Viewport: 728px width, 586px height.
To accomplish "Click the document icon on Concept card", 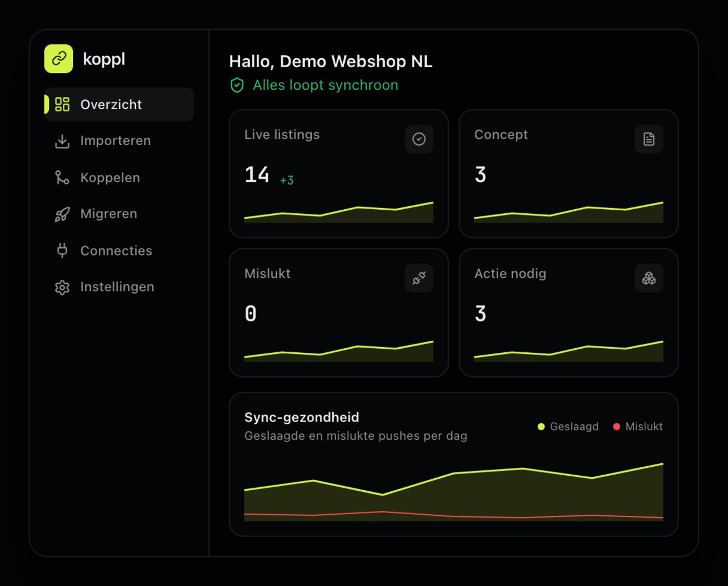I will click(649, 139).
